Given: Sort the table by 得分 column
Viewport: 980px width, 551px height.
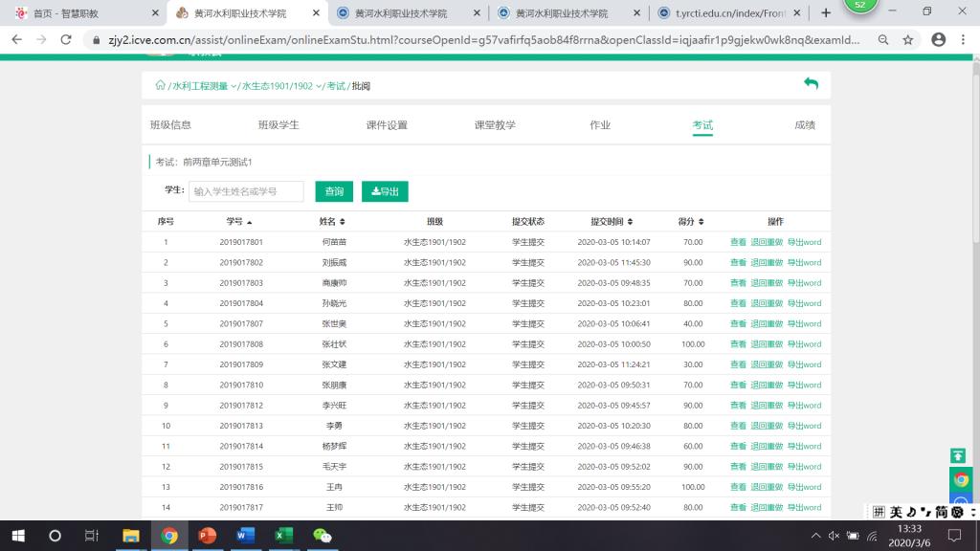Looking at the screenshot, I should tap(691, 221).
